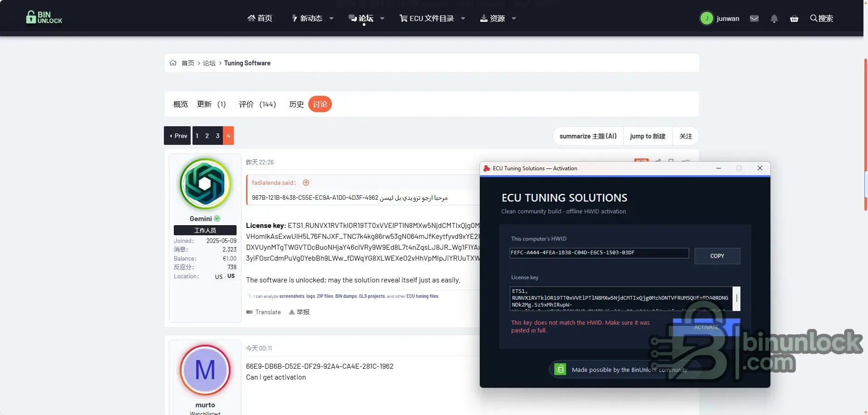
Task: Click 'ZIP files' link in signature
Action: (x=325, y=296)
